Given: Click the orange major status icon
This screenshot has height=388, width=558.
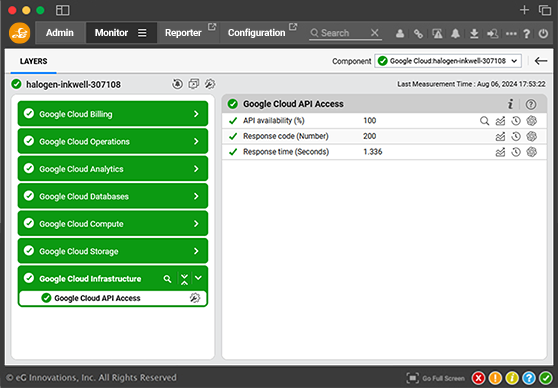Looking at the screenshot, I should [x=495, y=378].
